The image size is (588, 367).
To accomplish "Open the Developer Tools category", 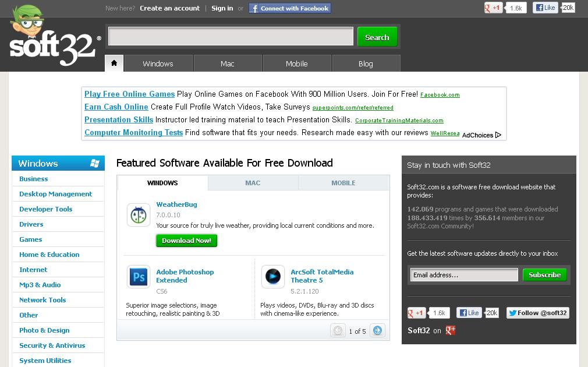I will tap(46, 209).
